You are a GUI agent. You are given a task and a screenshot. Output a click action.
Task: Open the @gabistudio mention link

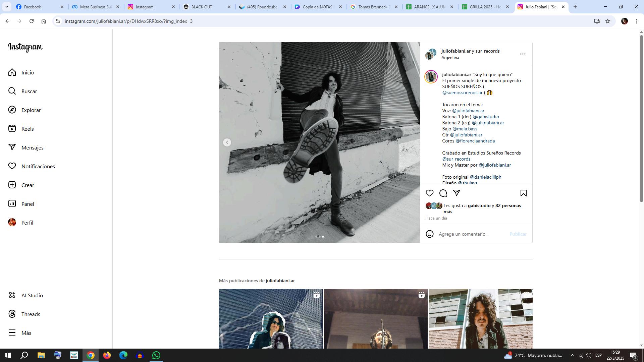pyautogui.click(x=486, y=117)
